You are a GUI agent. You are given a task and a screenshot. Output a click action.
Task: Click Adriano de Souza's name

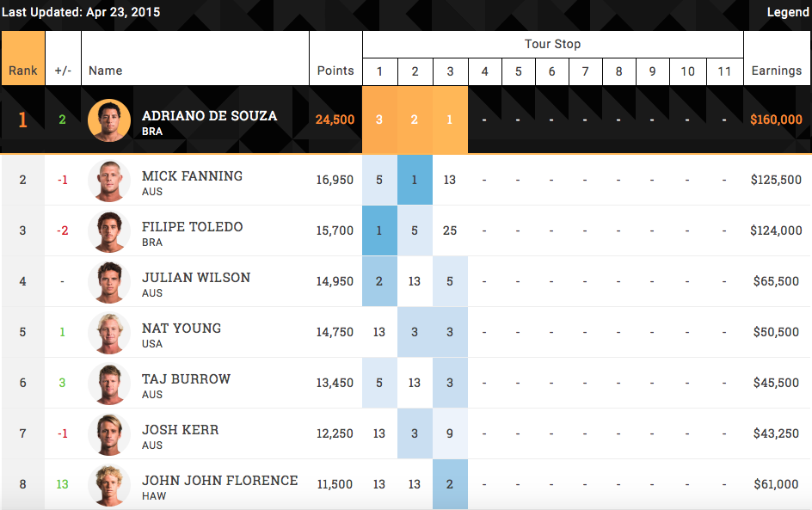(209, 115)
